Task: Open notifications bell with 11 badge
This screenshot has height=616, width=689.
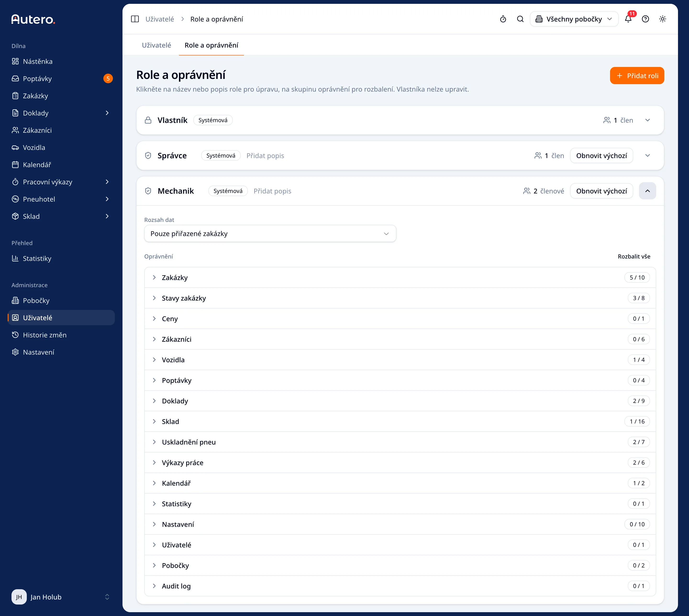Action: [x=628, y=19]
